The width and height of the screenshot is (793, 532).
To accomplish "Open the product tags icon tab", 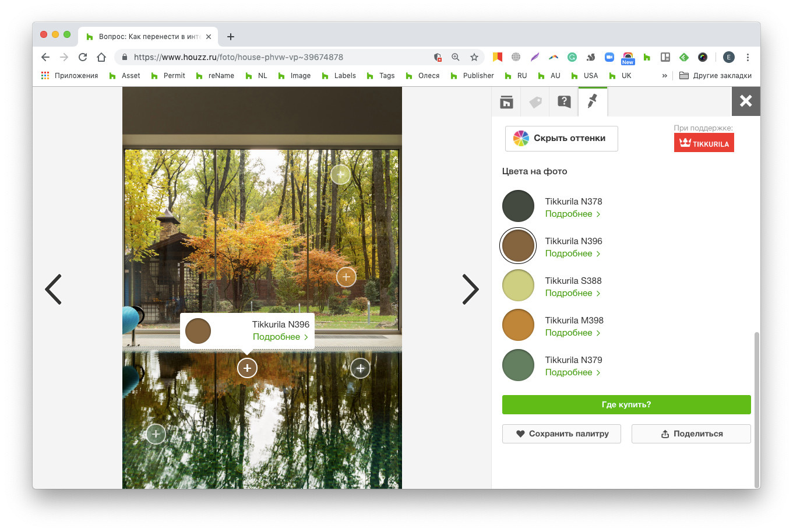I will [x=535, y=102].
